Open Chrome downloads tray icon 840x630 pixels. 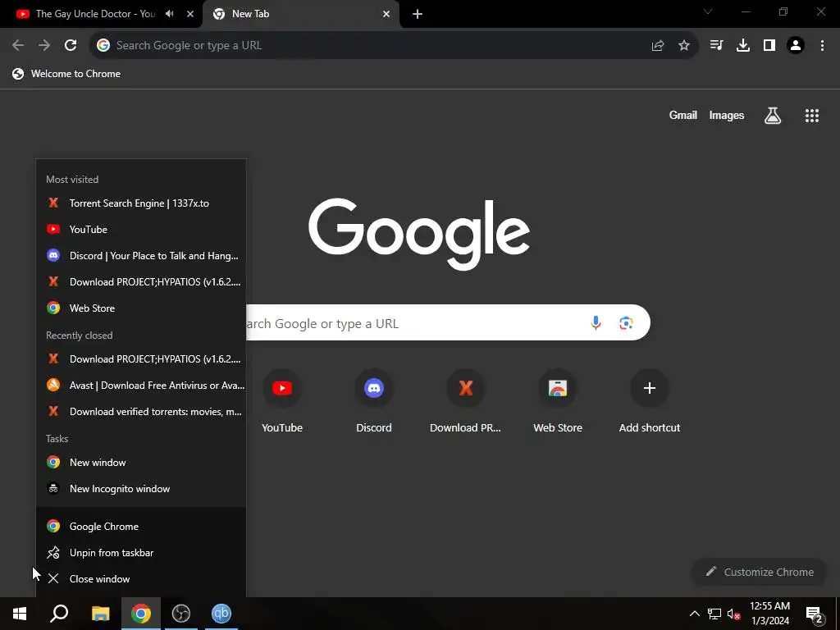[743, 46]
